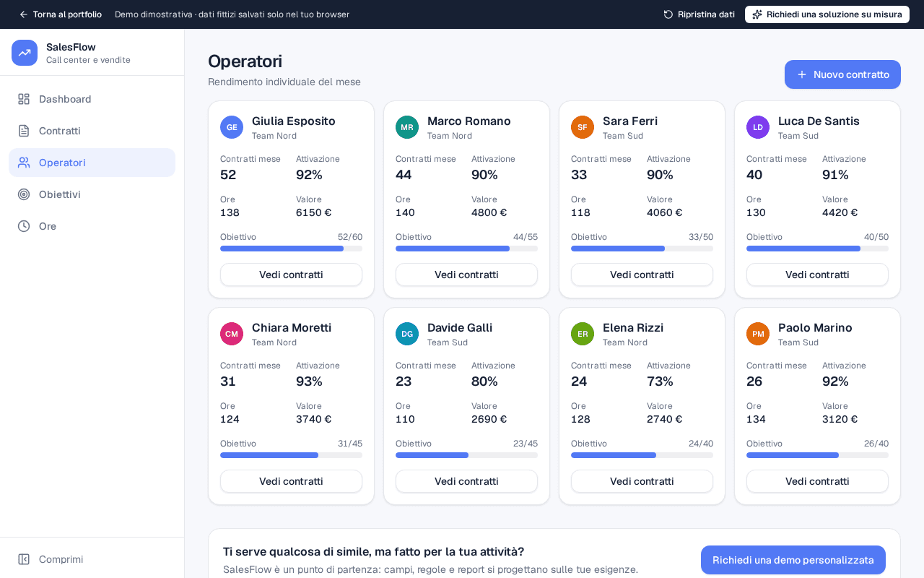Click the 44/55 objective count for Marco Romano
Screen dimensions: 924x578
click(x=526, y=237)
